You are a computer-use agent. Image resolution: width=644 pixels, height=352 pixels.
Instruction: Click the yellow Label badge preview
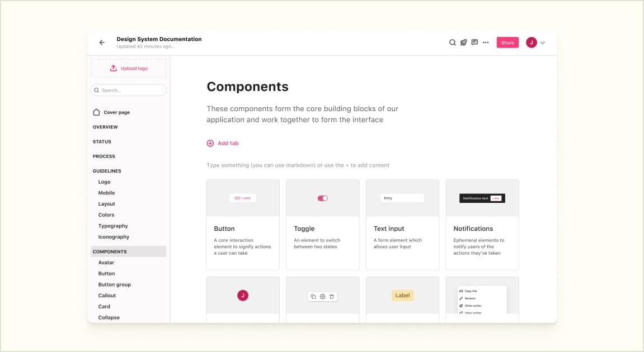(402, 296)
